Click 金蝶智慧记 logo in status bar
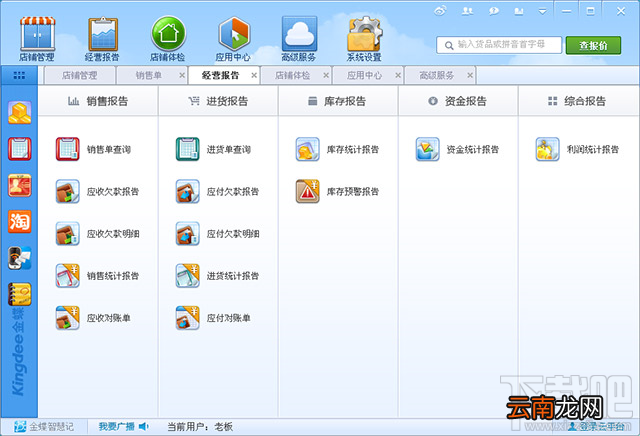The width and height of the screenshot is (640, 436). click(x=44, y=427)
